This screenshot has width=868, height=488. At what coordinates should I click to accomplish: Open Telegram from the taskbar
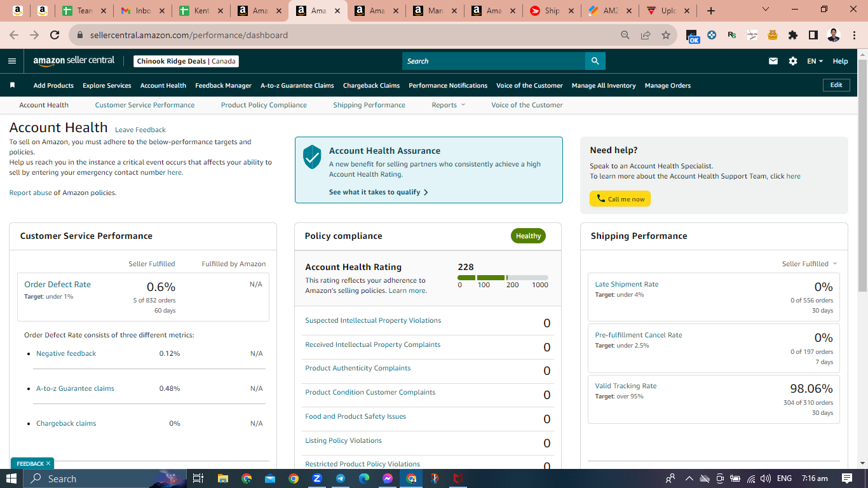[x=341, y=478]
